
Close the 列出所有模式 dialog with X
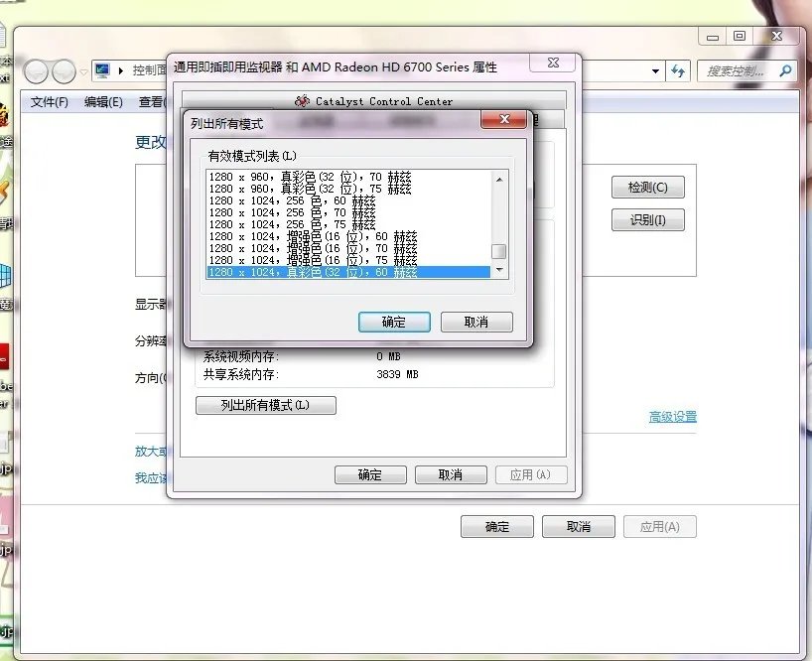503,120
